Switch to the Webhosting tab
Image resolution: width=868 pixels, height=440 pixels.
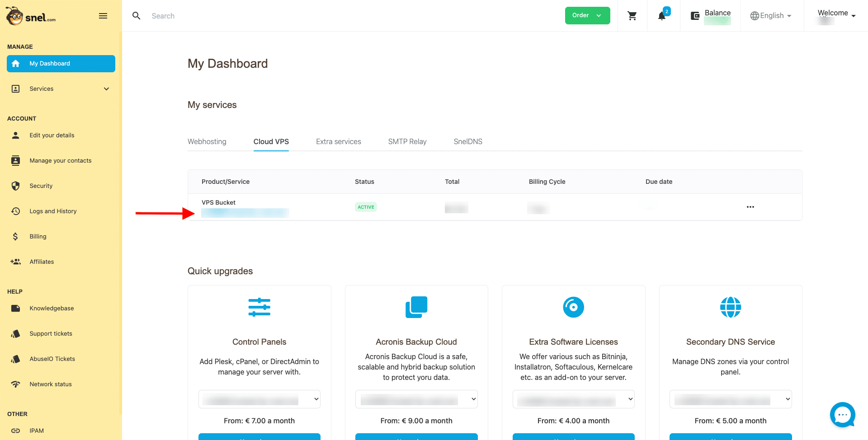click(x=207, y=141)
